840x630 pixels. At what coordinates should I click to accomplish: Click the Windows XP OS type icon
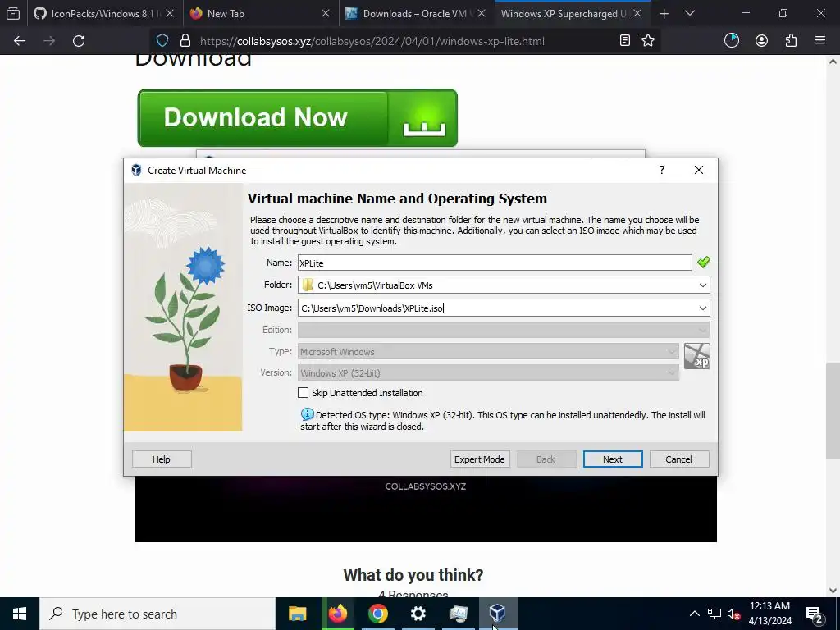pos(697,356)
